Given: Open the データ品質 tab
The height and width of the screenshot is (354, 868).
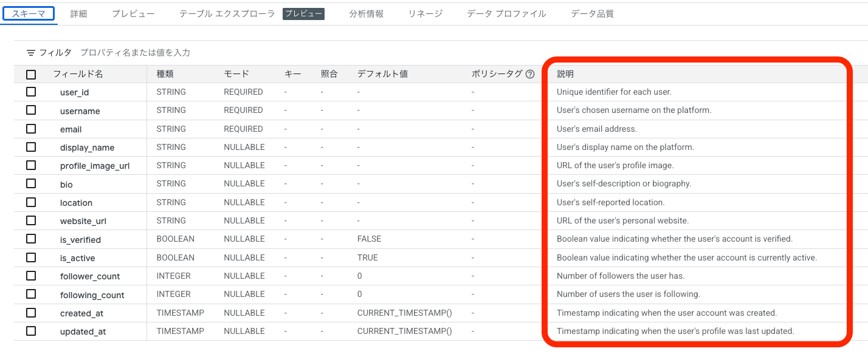Looking at the screenshot, I should pos(593,13).
